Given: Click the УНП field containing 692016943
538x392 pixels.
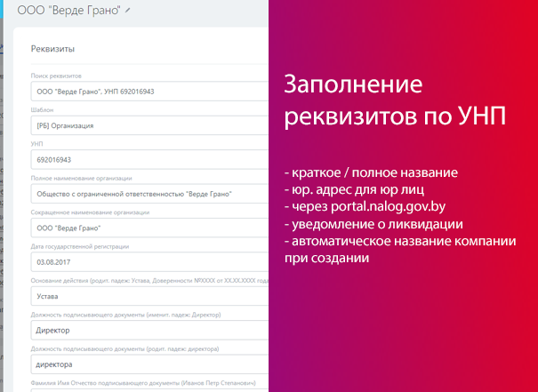Looking at the screenshot, I should click(147, 159).
